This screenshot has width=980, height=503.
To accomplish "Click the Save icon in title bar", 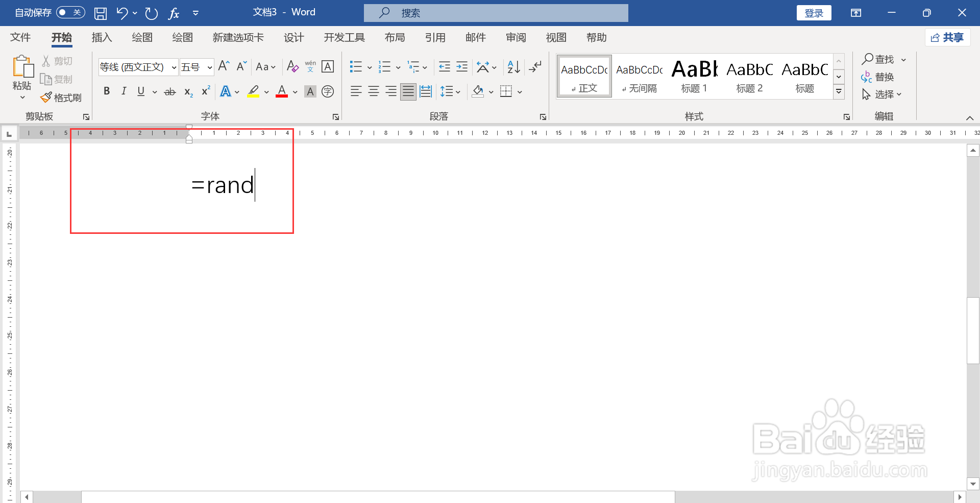I will click(x=101, y=13).
